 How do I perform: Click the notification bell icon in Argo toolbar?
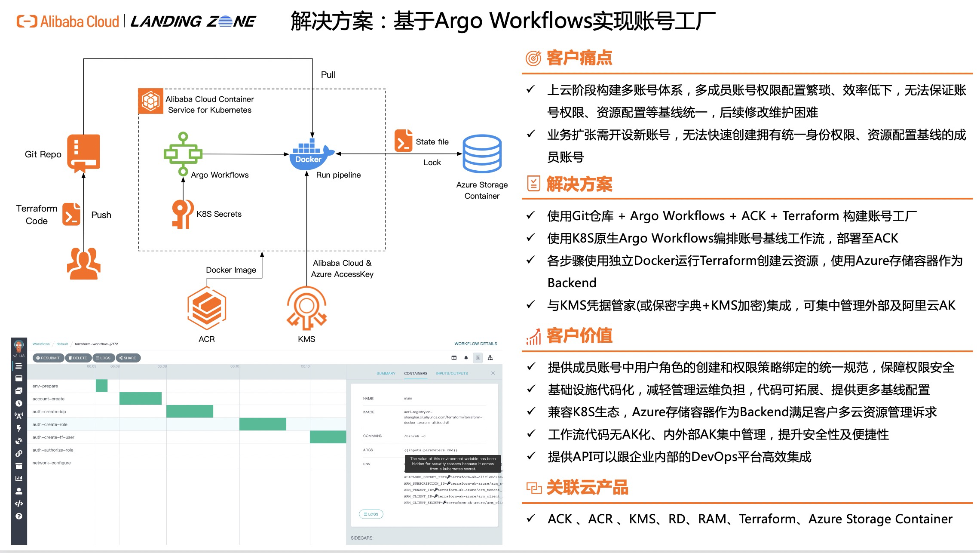[x=466, y=358]
